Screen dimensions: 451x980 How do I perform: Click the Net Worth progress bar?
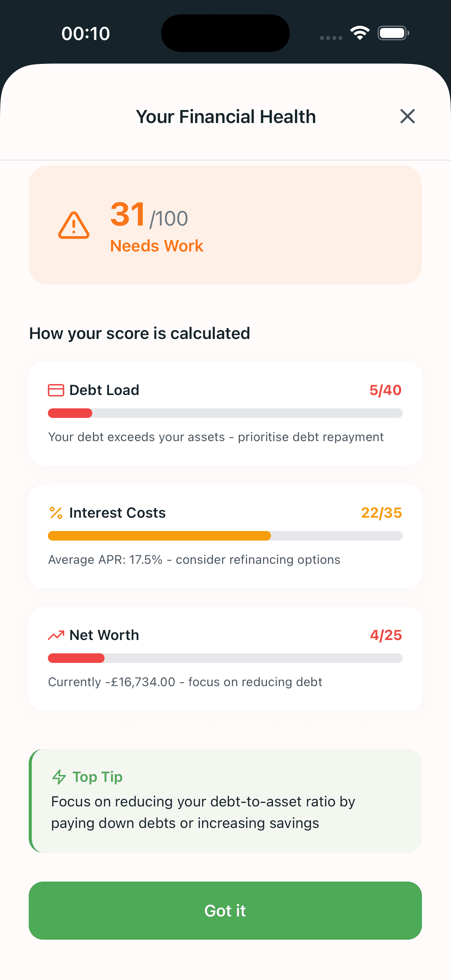pos(225,658)
